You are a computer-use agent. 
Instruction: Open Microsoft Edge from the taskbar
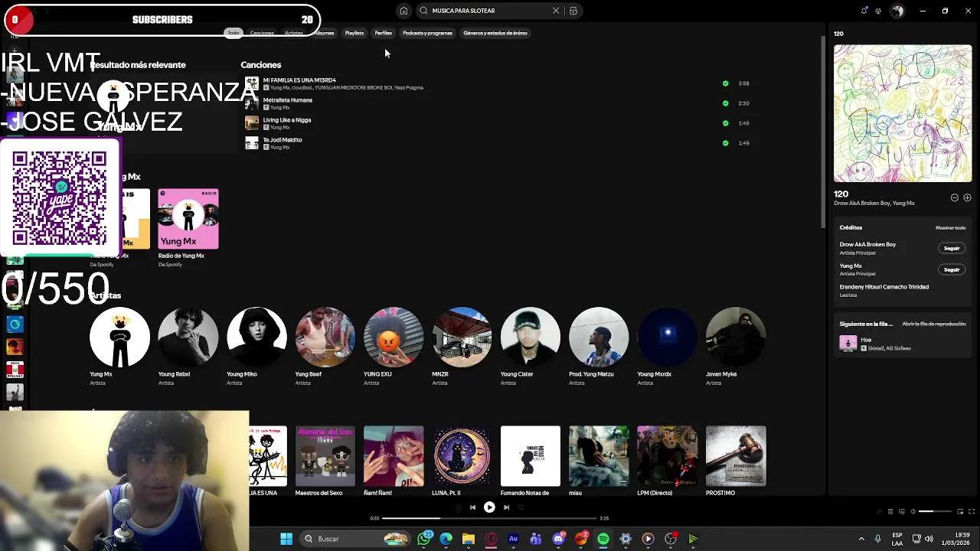coord(446,539)
